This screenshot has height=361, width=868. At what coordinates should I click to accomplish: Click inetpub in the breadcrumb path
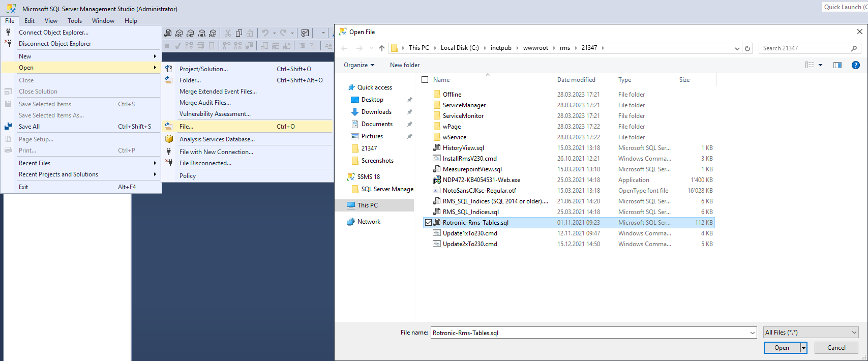tap(501, 48)
